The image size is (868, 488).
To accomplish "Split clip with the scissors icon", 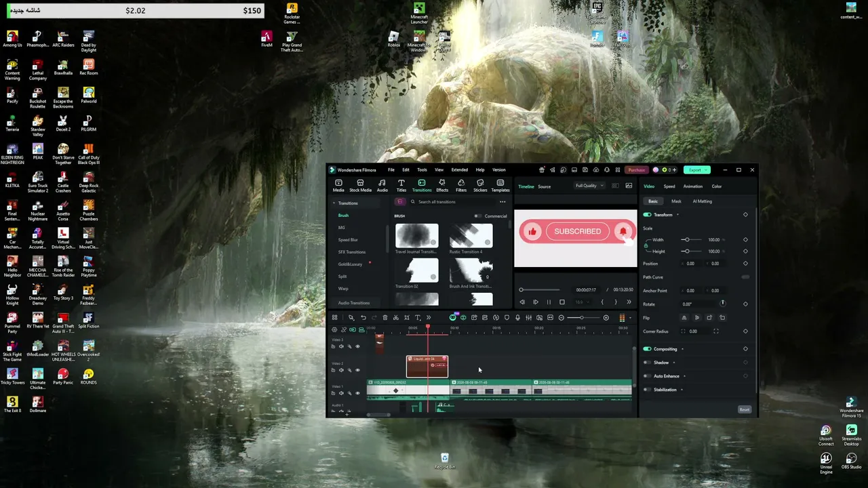I will pos(396,318).
